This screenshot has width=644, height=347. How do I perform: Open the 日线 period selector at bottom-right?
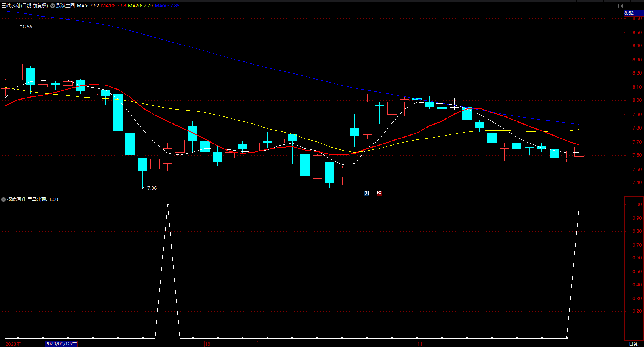pyautogui.click(x=634, y=344)
